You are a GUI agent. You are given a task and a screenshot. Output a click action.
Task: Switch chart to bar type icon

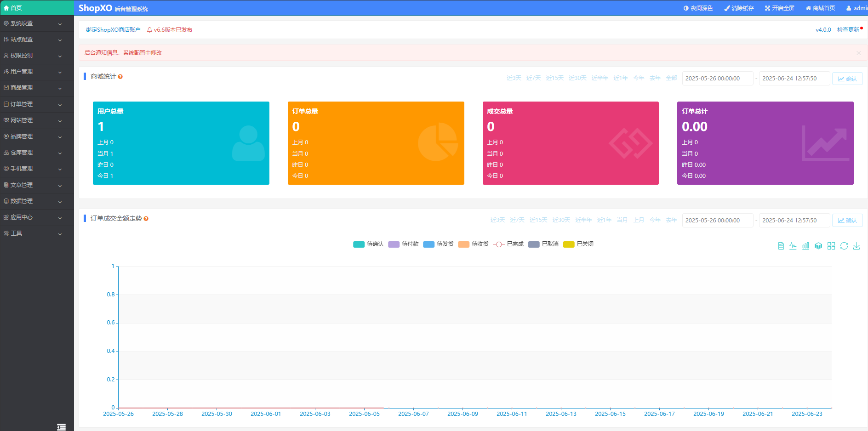click(x=805, y=246)
